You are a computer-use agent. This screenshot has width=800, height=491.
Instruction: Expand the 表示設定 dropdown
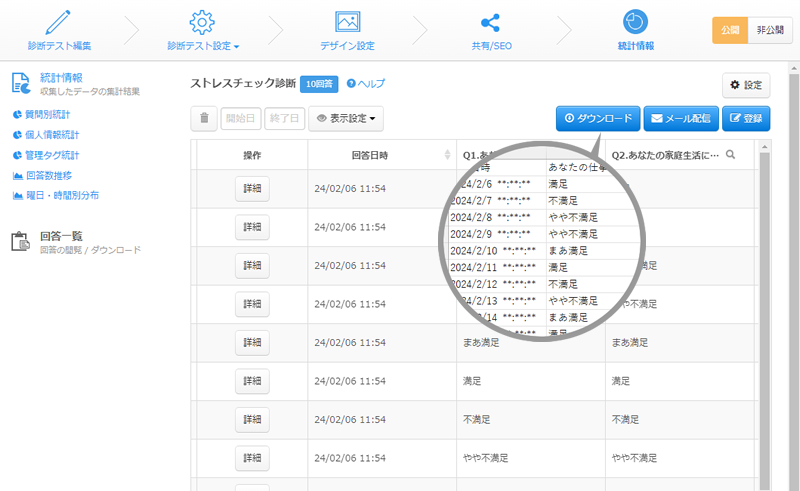345,118
